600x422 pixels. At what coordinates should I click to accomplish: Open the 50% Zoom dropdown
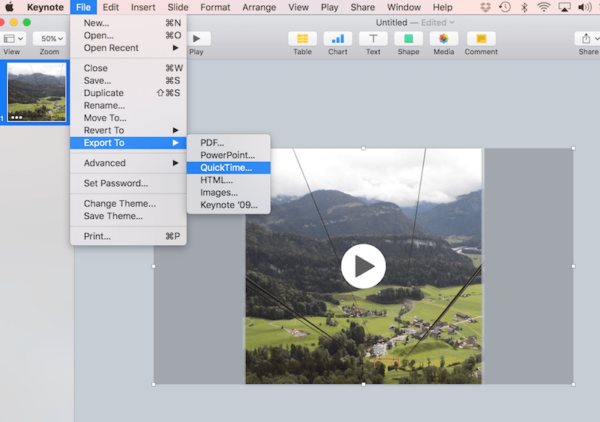(49, 39)
